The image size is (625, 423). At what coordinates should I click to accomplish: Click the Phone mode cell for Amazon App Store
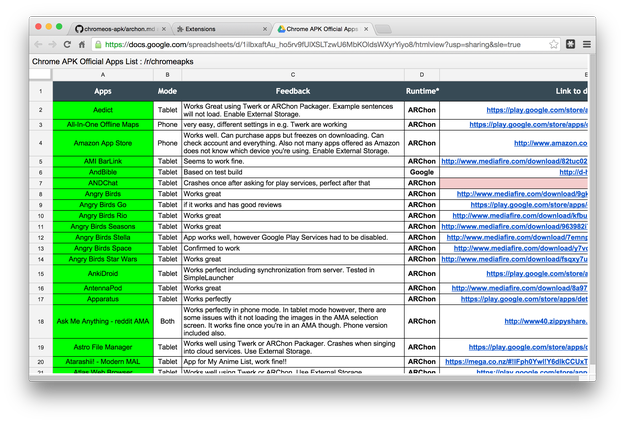coord(167,143)
